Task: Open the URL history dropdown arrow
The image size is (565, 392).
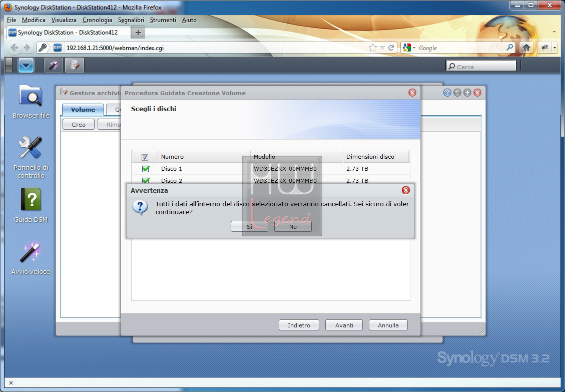Action: tap(382, 48)
